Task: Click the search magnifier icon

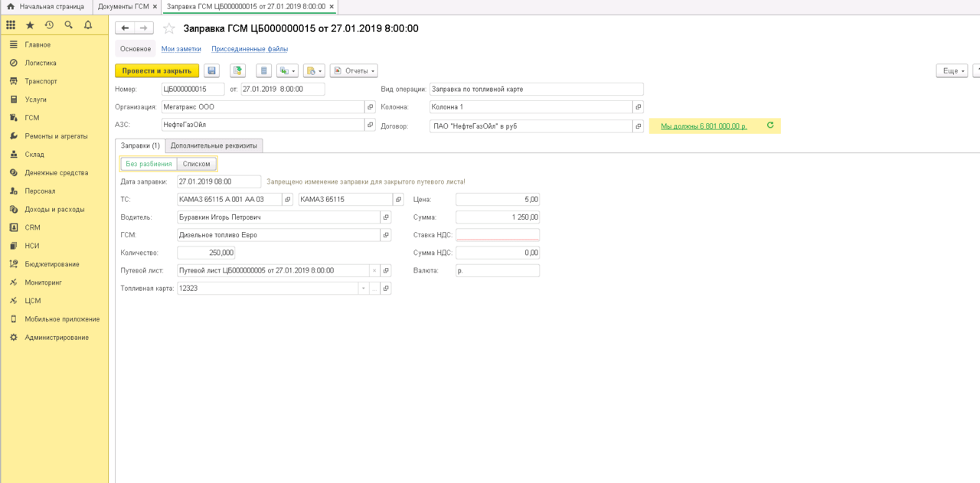Action: tap(69, 25)
